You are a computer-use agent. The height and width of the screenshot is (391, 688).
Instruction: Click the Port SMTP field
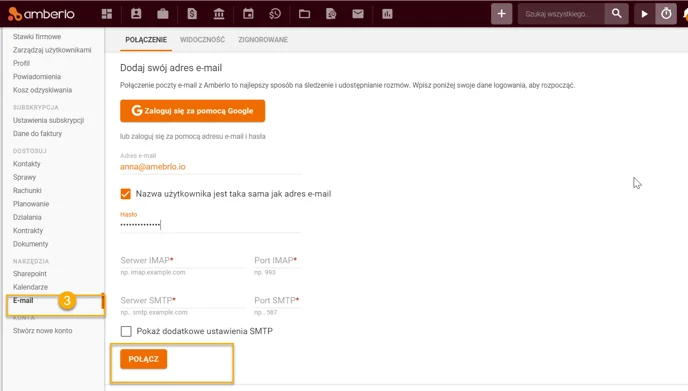(x=278, y=301)
